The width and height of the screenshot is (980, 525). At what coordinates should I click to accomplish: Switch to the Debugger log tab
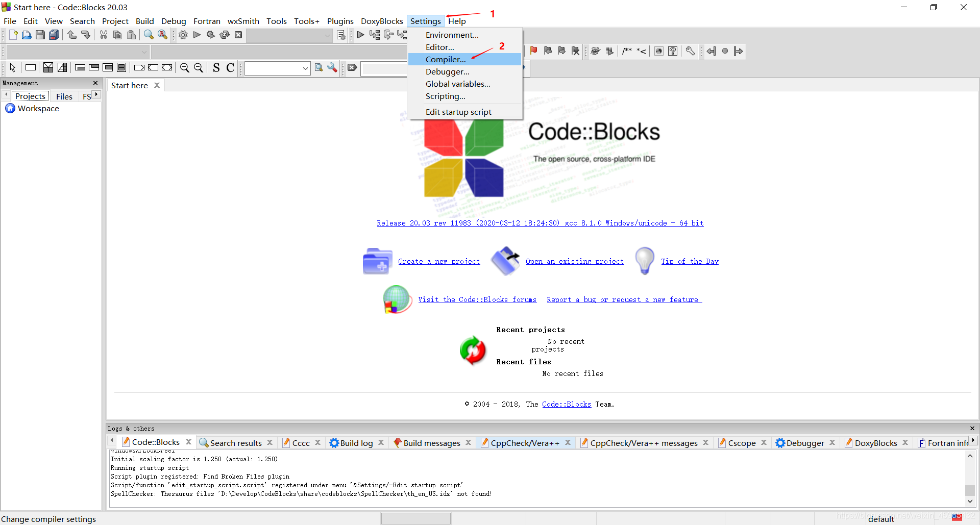point(805,443)
